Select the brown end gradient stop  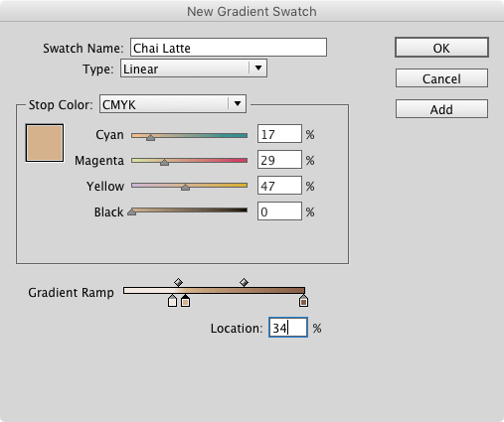click(x=303, y=301)
